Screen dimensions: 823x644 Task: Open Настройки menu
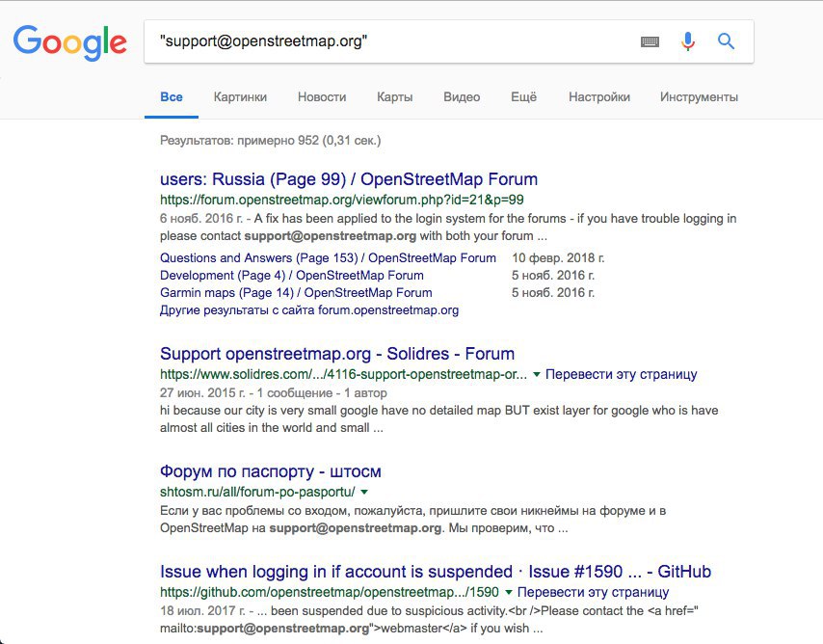[599, 97]
